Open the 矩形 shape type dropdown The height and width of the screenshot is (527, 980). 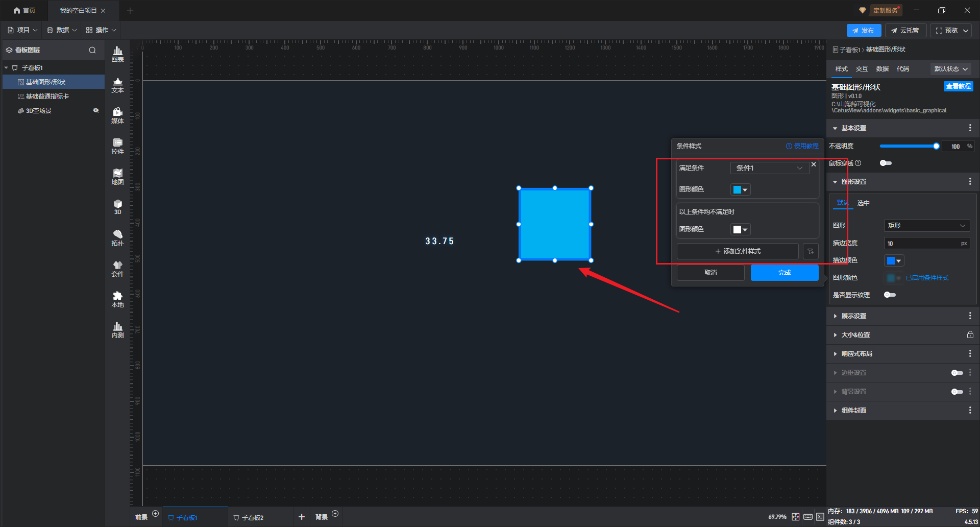click(x=926, y=226)
